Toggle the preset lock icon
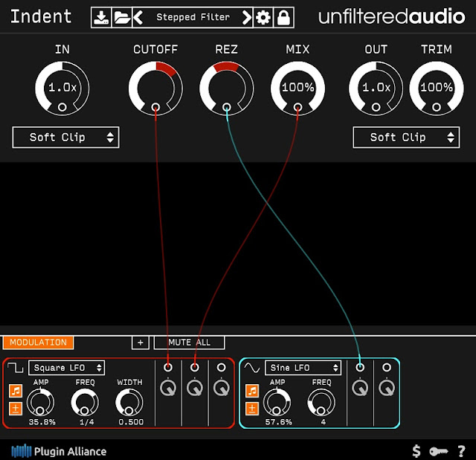Screen dimensions: 476x460 [x=284, y=18]
